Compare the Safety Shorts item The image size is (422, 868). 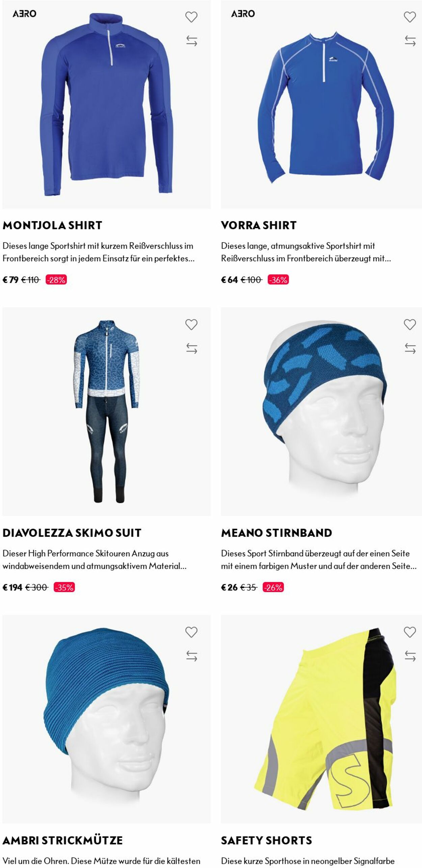click(410, 656)
